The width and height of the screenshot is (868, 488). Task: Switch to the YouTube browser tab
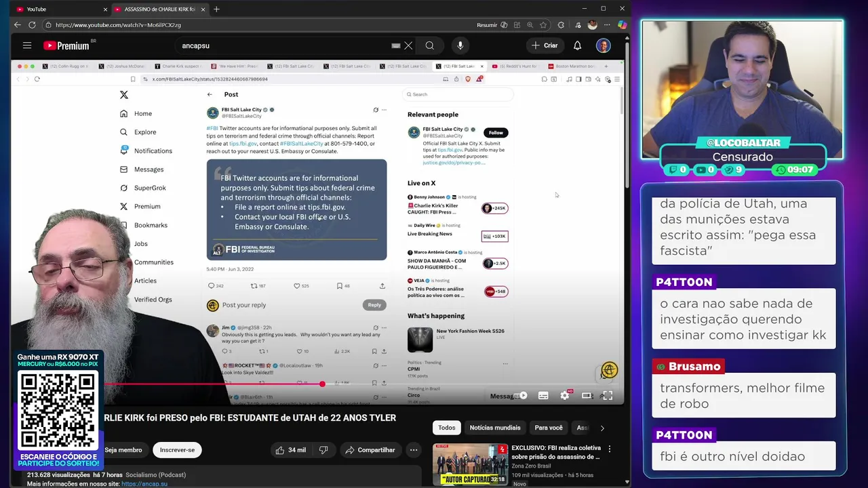pyautogui.click(x=61, y=9)
